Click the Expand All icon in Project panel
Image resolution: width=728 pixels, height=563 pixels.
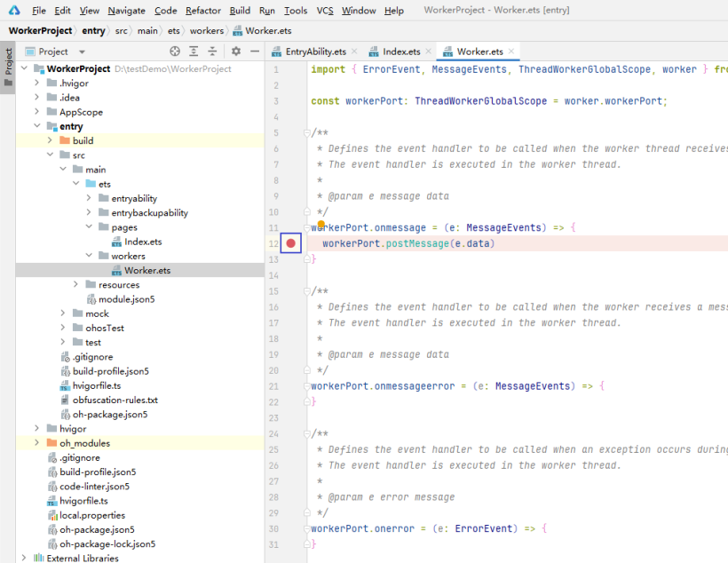pos(195,52)
